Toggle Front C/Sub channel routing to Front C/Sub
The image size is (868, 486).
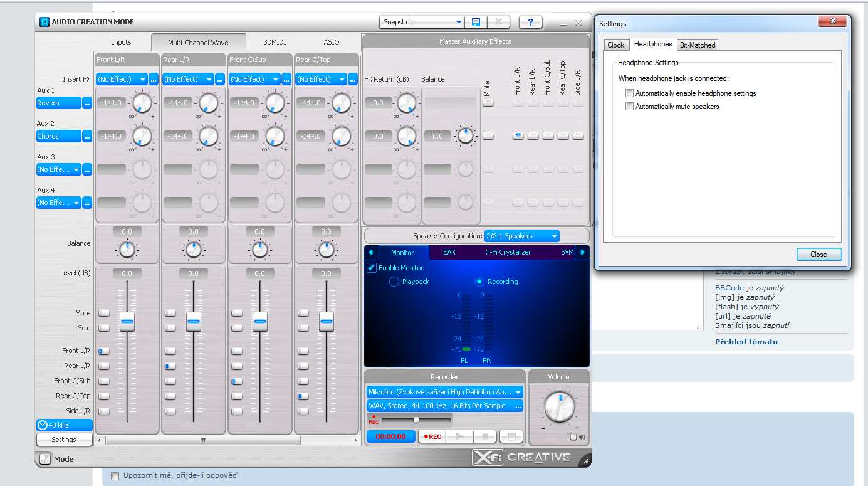click(237, 381)
